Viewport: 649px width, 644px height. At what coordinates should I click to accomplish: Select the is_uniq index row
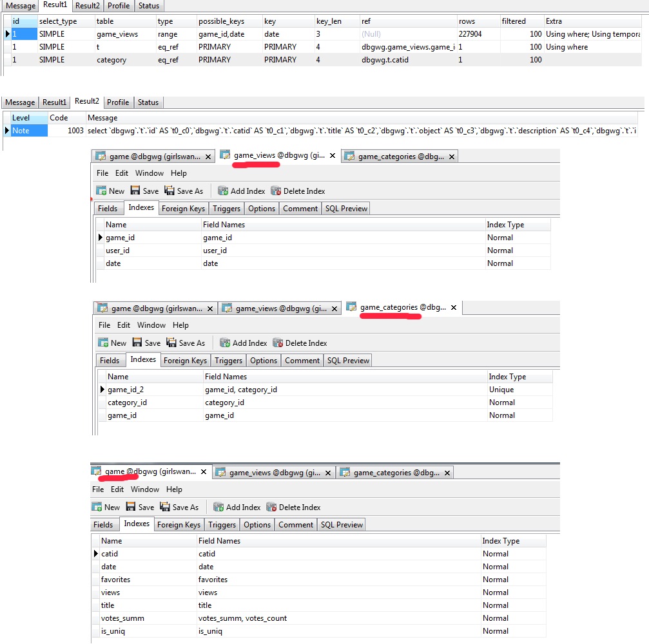click(113, 631)
